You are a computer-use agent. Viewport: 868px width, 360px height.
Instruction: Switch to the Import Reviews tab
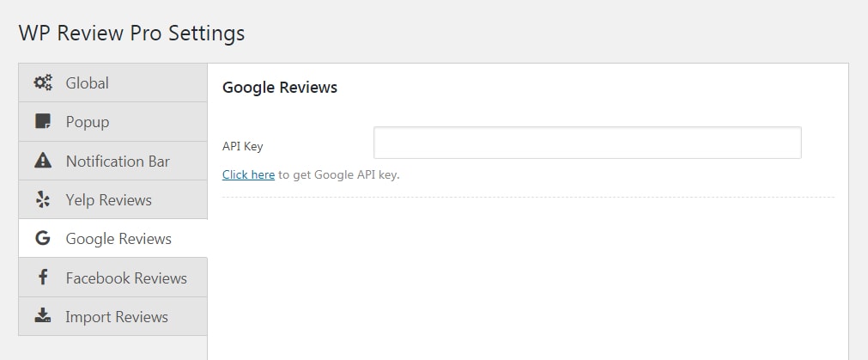pyautogui.click(x=113, y=316)
